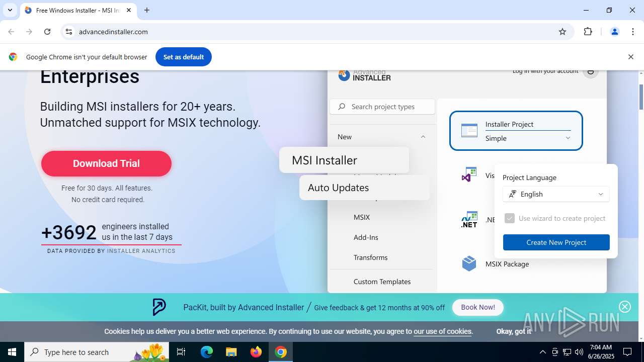644x362 pixels.
Task: Click Chrome icon in taskbar
Action: coord(281,352)
